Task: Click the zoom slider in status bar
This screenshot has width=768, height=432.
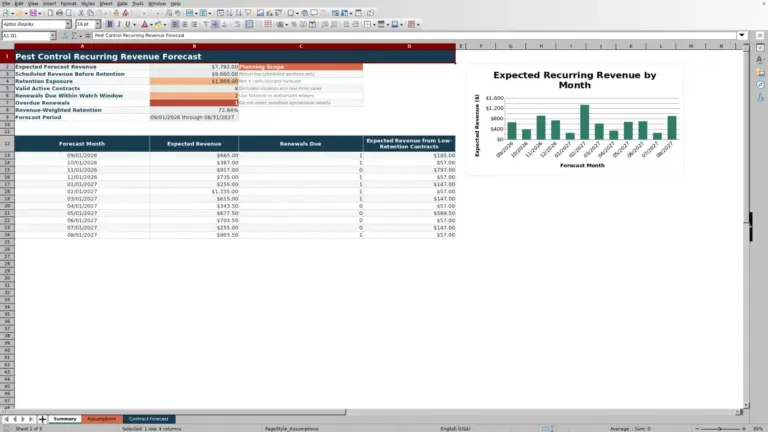Action: [720, 429]
